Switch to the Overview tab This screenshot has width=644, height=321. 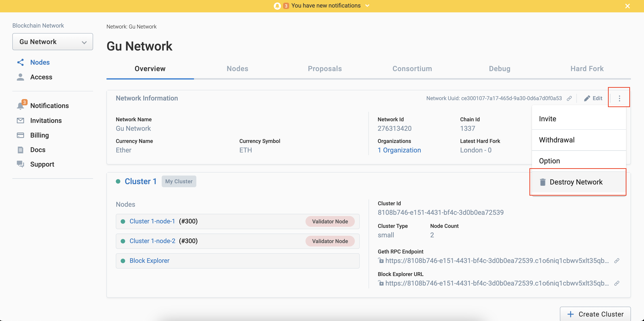point(150,69)
